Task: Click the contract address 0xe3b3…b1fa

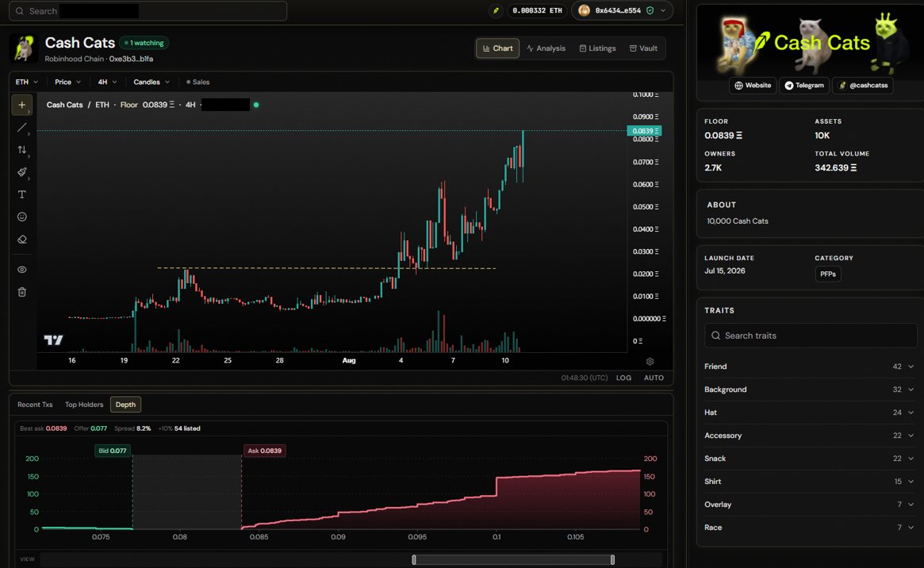Action: coord(131,59)
